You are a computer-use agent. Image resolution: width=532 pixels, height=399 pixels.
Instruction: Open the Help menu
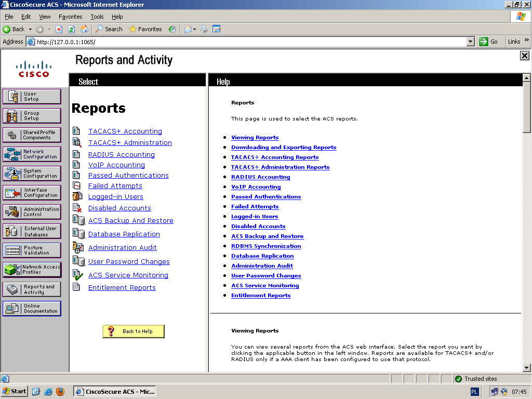pyautogui.click(x=117, y=17)
